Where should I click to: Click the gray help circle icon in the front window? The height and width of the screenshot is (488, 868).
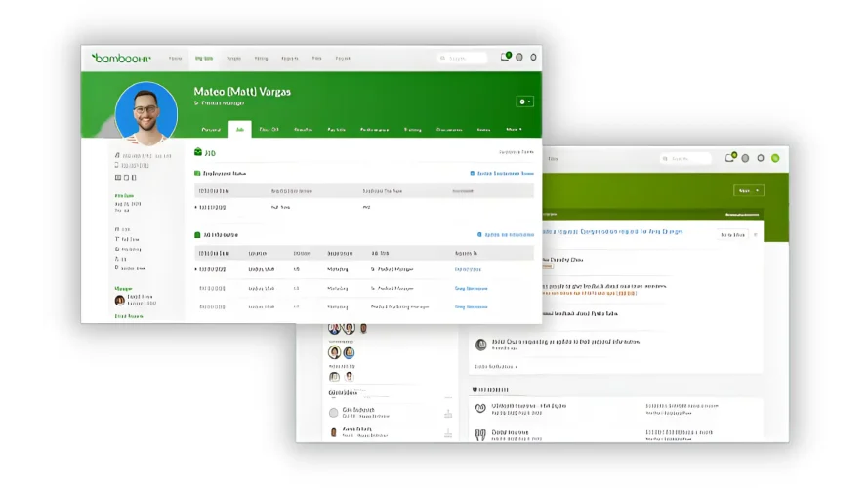click(x=519, y=57)
